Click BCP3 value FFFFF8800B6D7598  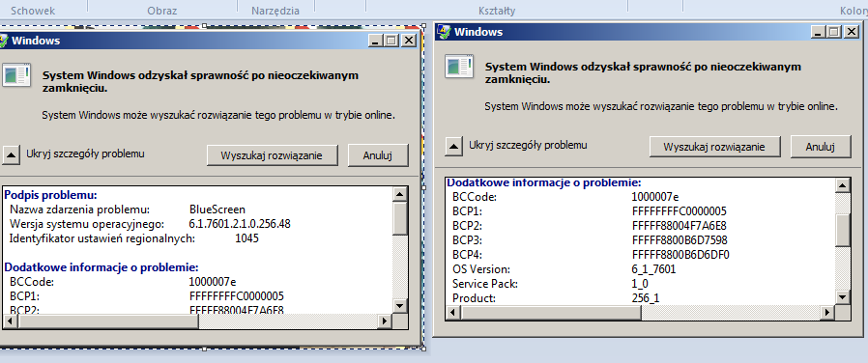point(680,240)
